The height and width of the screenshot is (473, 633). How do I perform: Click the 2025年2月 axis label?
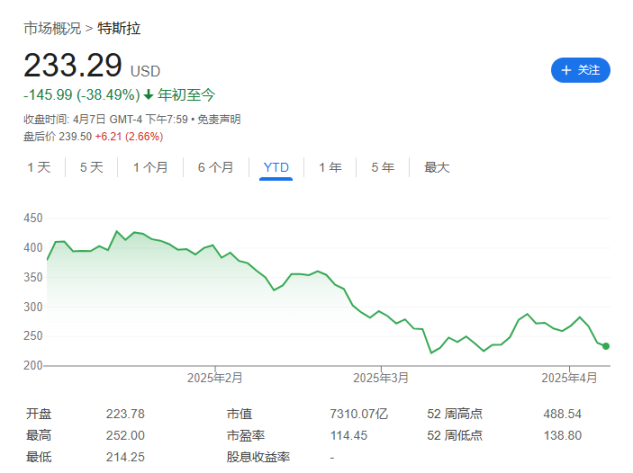214,378
